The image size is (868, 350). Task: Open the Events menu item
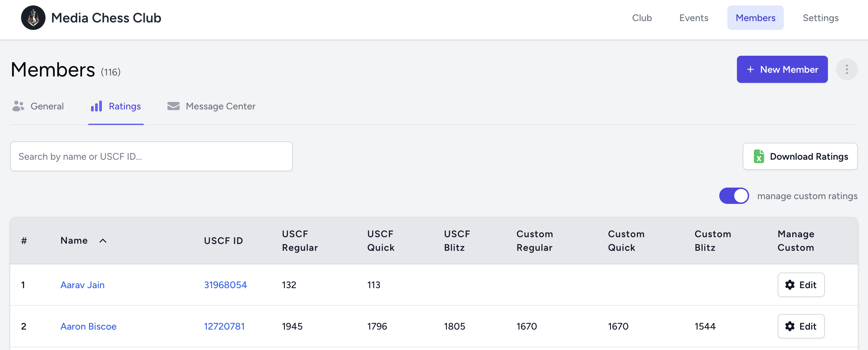693,18
